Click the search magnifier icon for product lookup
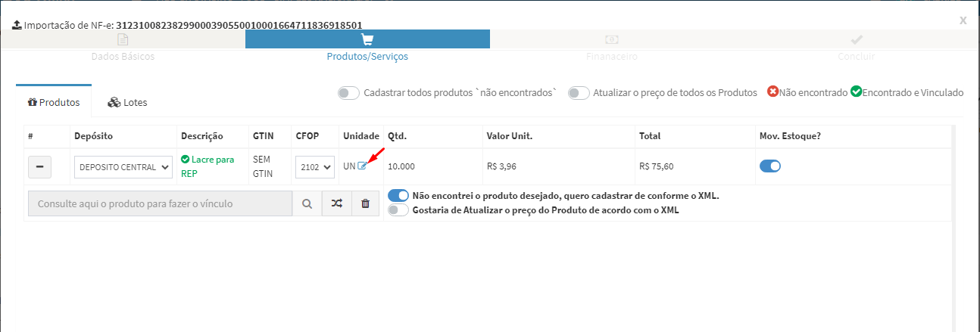 click(x=307, y=203)
